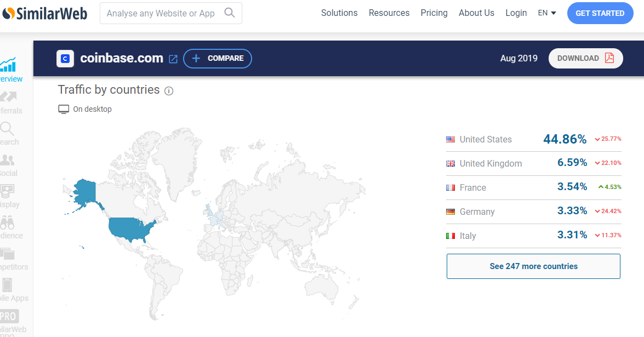This screenshot has width=644, height=337.
Task: Click the 22.10% decrease indicator
Action: point(608,163)
